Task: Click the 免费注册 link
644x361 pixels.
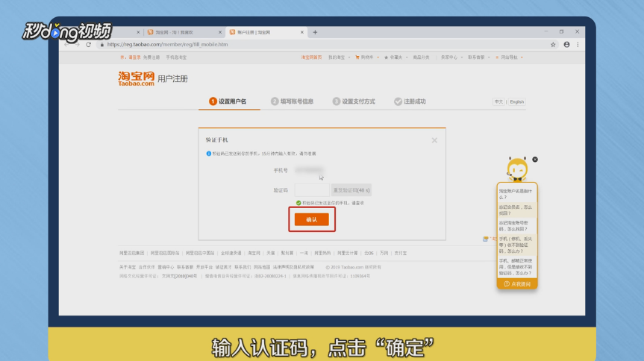Action: click(x=151, y=57)
